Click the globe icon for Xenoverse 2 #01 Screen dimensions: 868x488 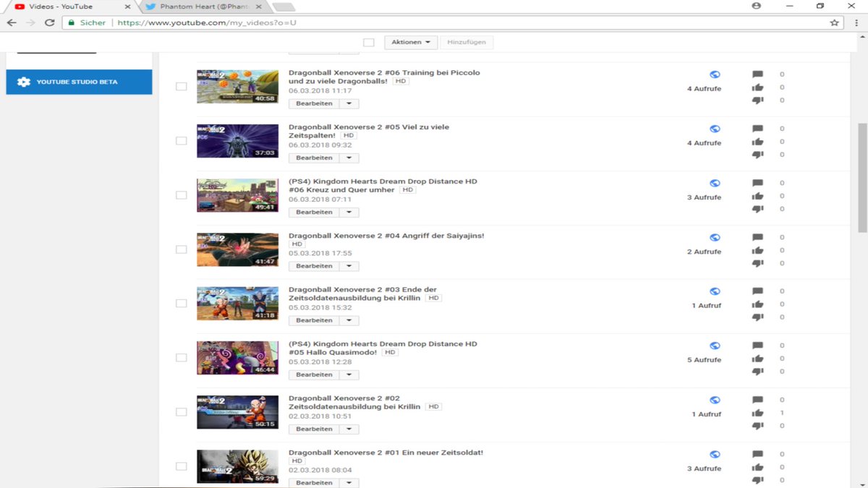[x=715, y=454]
